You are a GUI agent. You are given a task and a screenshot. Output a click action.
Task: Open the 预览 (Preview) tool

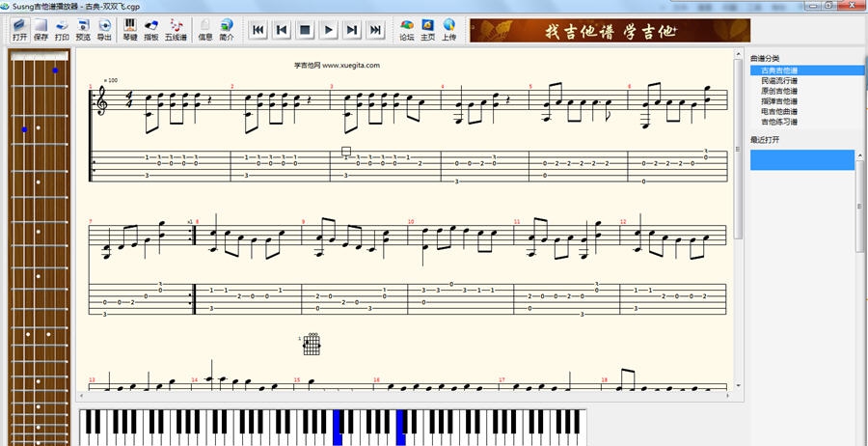point(83,30)
